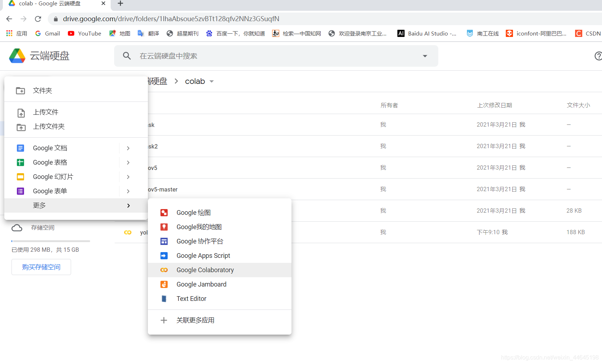Click the 所有者 column header
The image size is (602, 364).
tap(389, 105)
